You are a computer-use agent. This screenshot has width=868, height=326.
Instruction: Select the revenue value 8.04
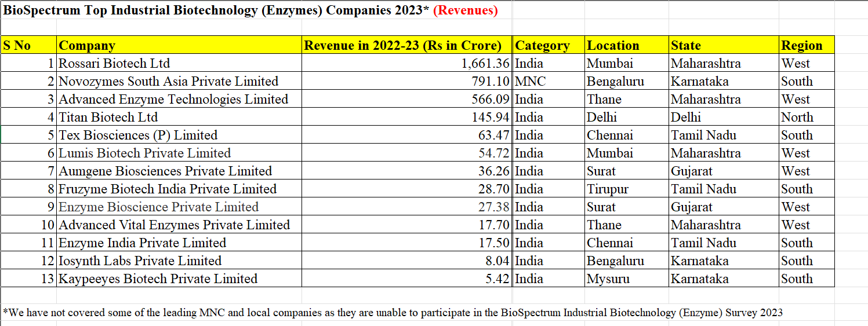click(407, 261)
